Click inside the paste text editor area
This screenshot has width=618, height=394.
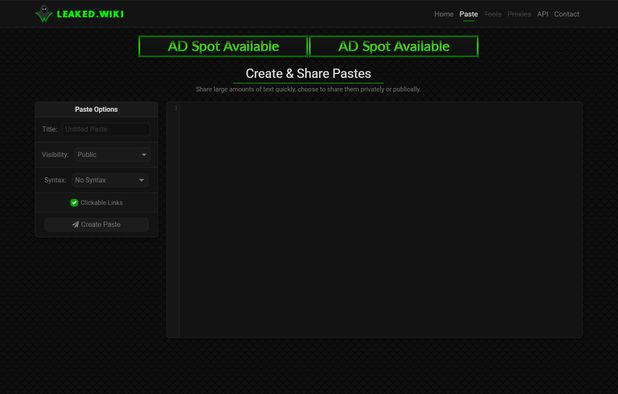pyautogui.click(x=381, y=220)
